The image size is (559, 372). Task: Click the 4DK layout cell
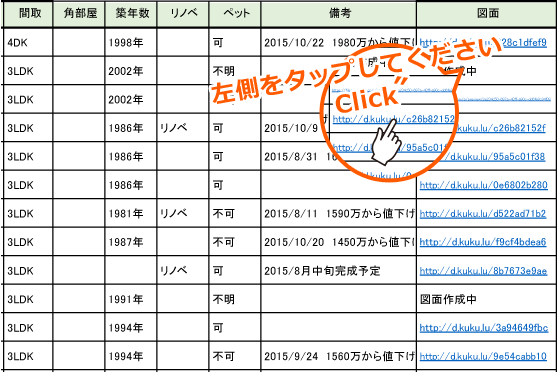pyautogui.click(x=28, y=42)
